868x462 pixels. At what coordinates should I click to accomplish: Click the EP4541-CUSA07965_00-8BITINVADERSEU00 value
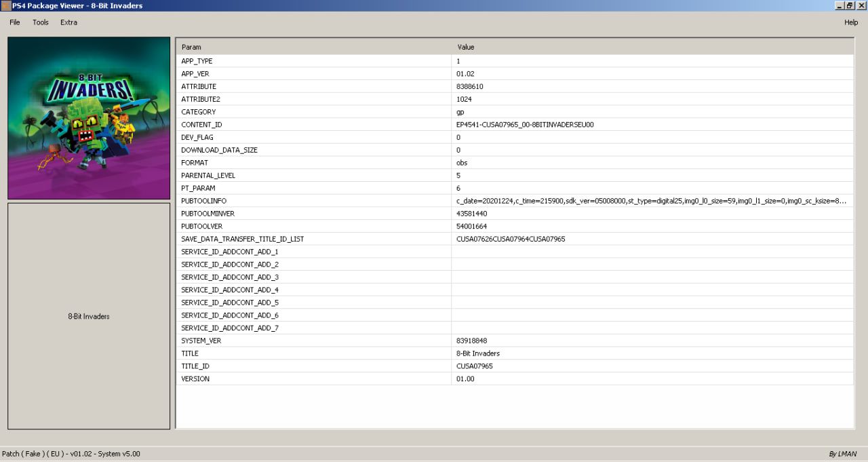525,125
